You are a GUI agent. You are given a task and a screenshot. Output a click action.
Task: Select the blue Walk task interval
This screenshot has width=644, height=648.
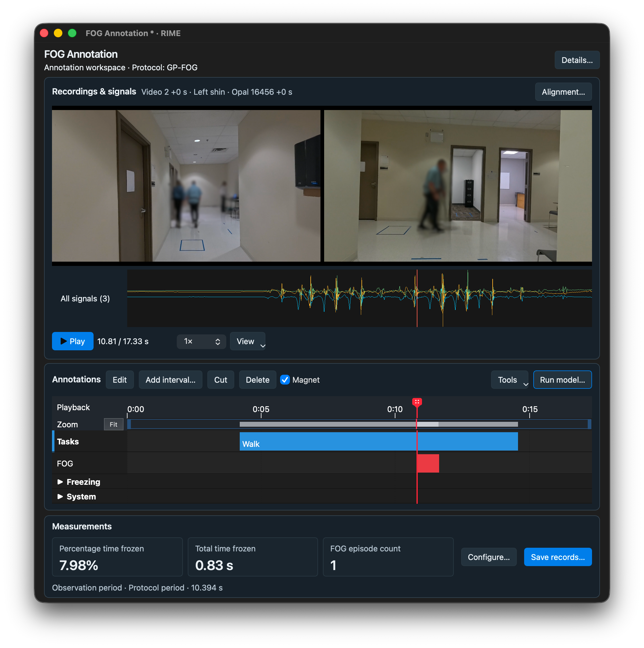[379, 441]
